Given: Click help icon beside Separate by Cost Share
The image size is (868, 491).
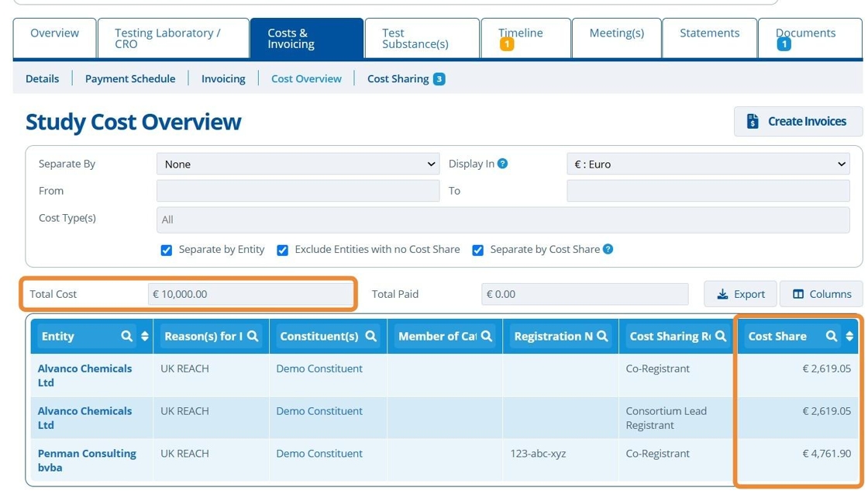Looking at the screenshot, I should [x=608, y=249].
